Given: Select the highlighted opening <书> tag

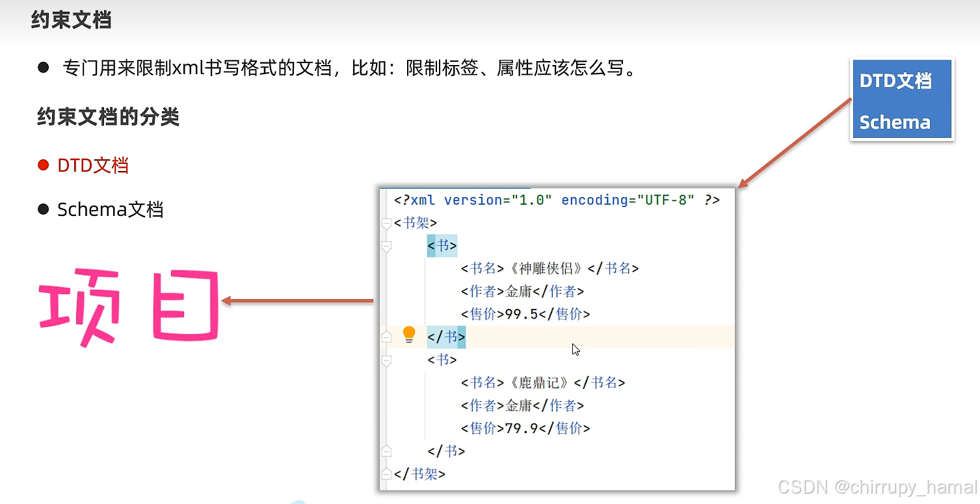Looking at the screenshot, I should click(442, 245).
